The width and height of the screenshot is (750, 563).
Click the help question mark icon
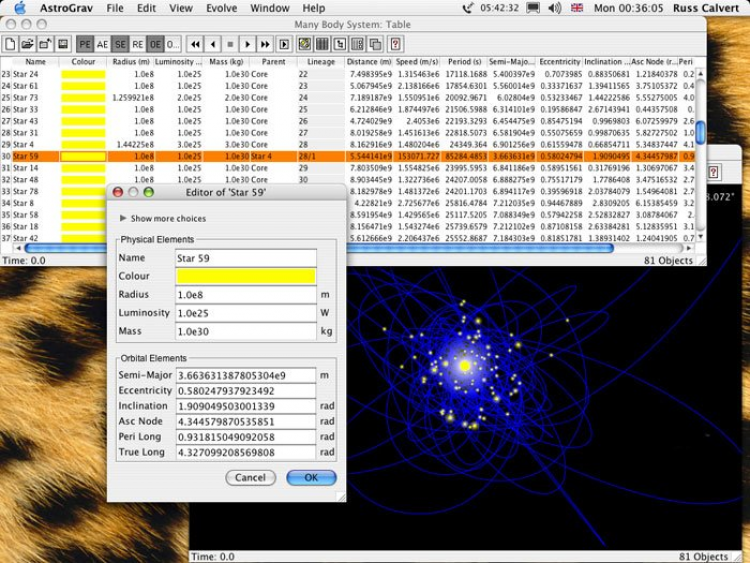(396, 44)
